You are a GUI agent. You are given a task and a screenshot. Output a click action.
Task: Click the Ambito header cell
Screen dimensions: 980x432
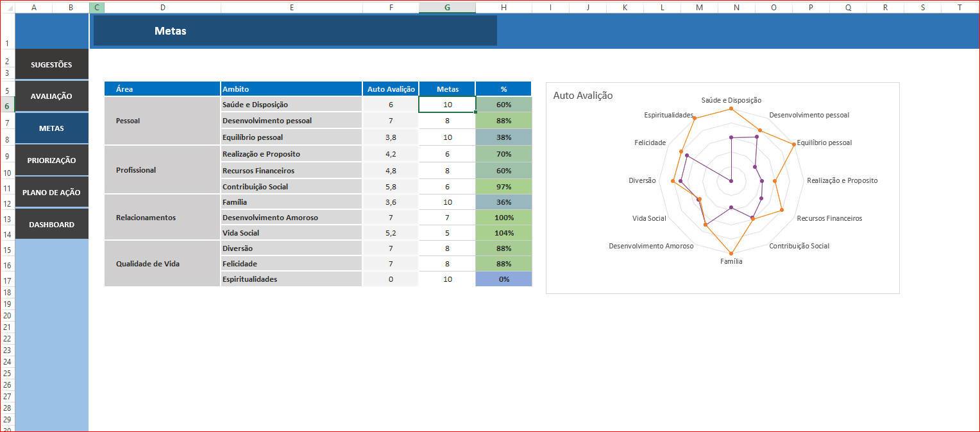click(292, 89)
